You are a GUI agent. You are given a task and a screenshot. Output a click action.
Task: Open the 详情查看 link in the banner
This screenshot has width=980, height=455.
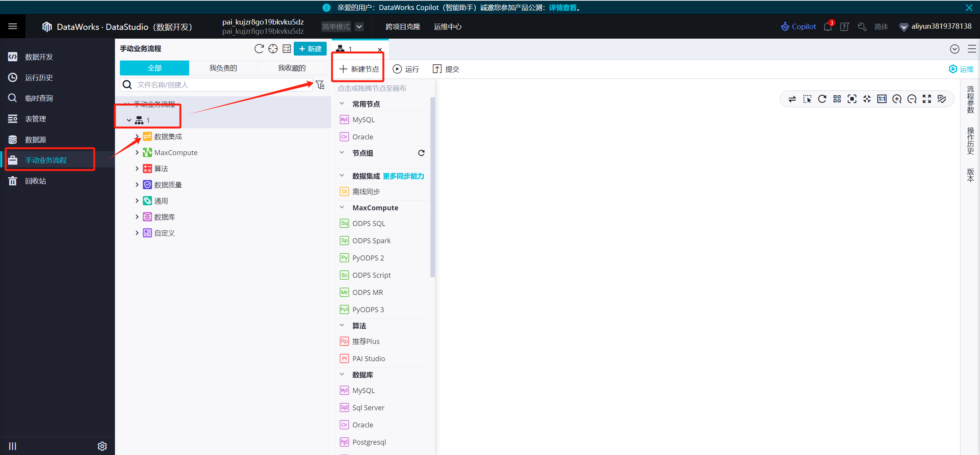(x=561, y=7)
